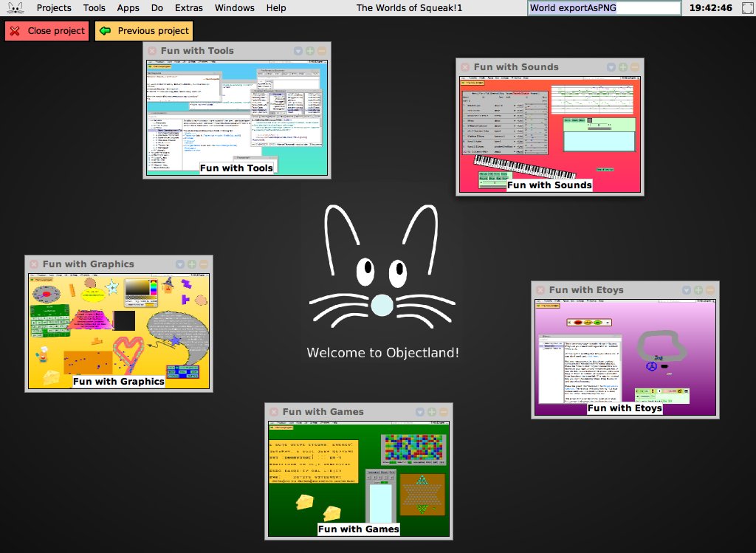
Task: Open window menu of Fun with Games
Action: pos(420,412)
